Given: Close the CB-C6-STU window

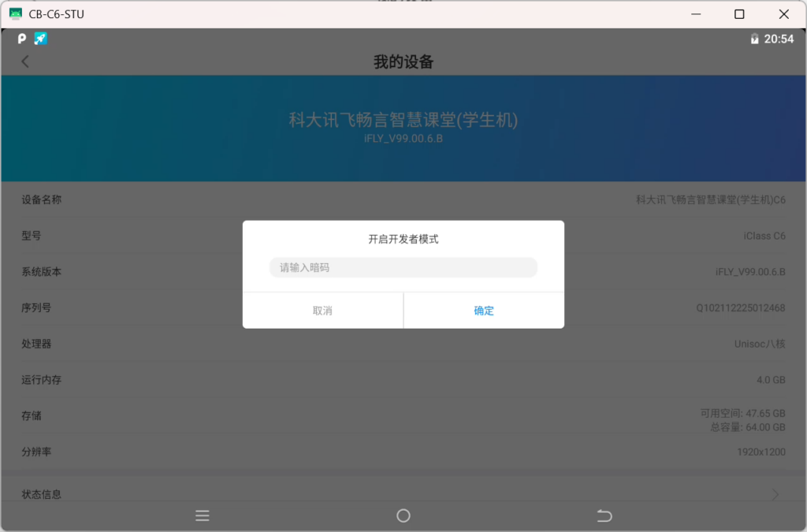Looking at the screenshot, I should (784, 14).
